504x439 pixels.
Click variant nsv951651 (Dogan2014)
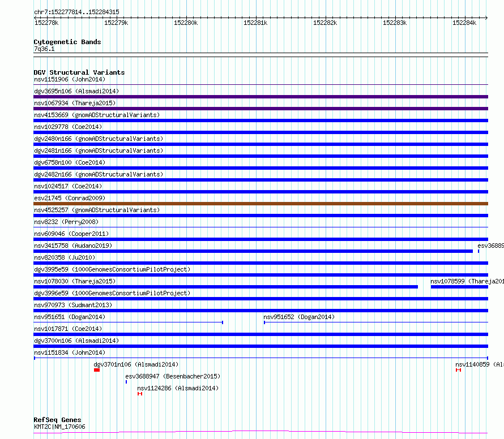tap(70, 317)
